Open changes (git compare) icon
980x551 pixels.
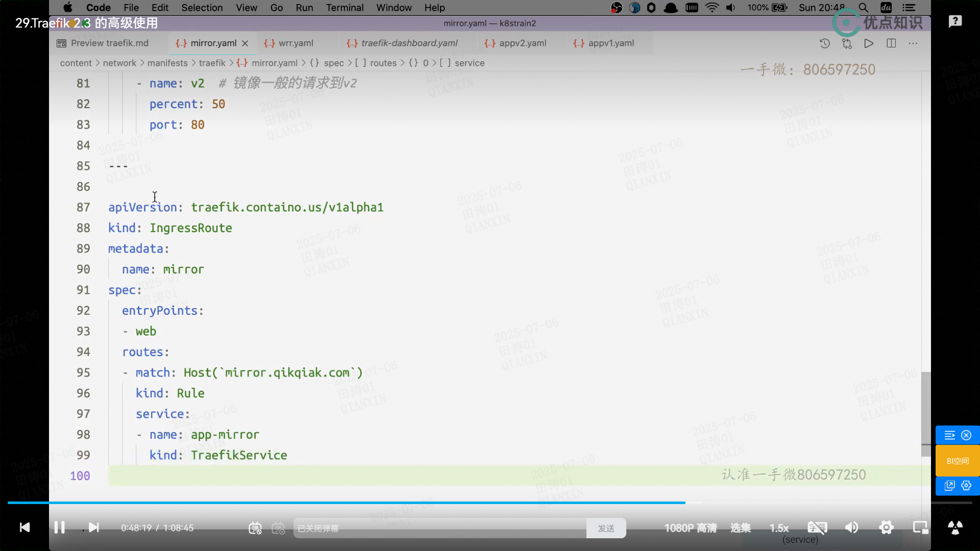pos(847,43)
